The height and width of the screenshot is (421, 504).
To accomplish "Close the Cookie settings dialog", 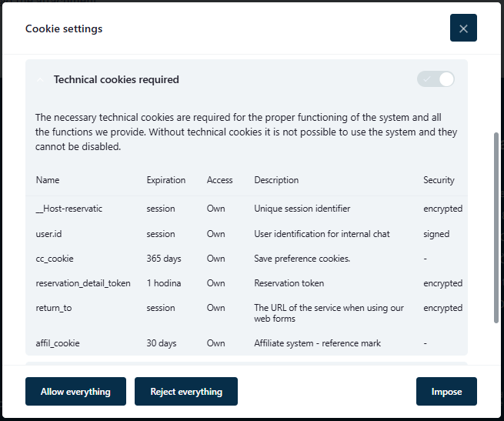I will click(x=463, y=28).
